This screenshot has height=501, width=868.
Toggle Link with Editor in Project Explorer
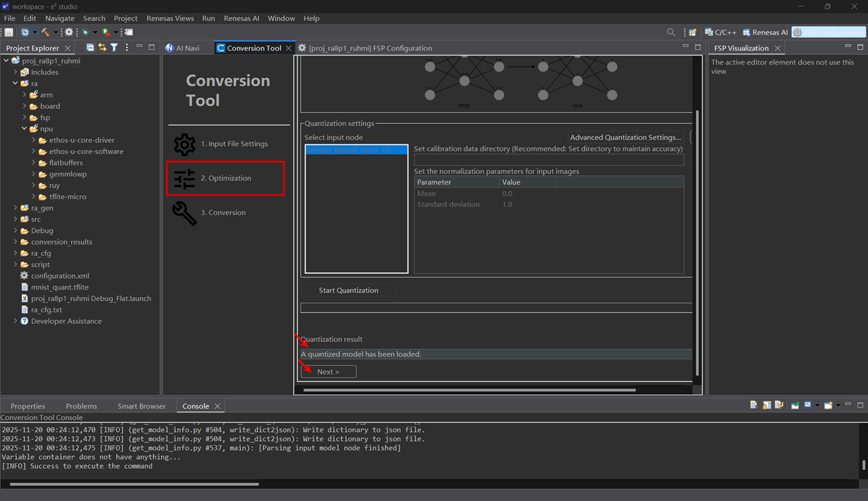(102, 47)
